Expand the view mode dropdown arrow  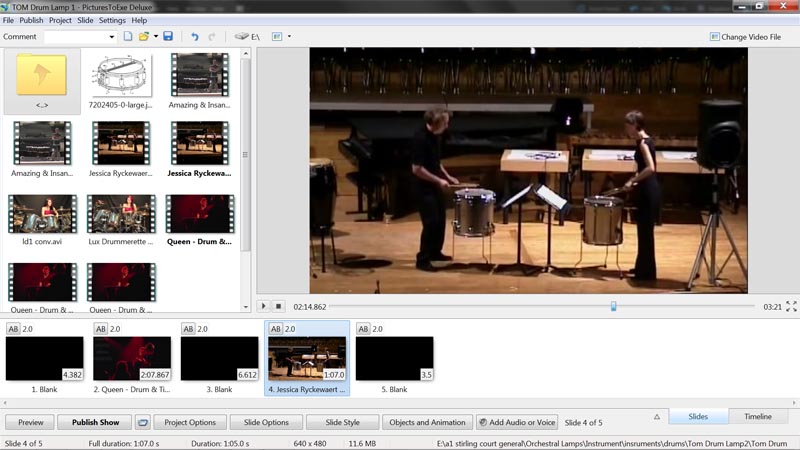[289, 36]
